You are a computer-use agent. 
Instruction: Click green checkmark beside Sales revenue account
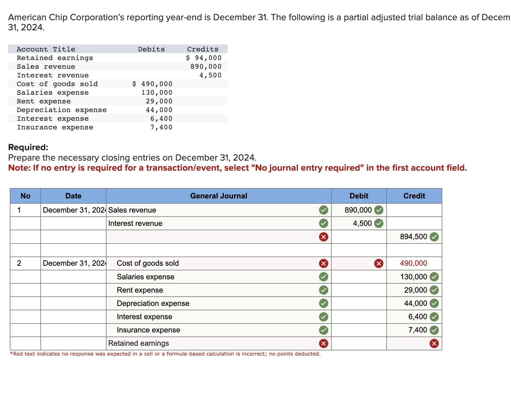tap(323, 210)
